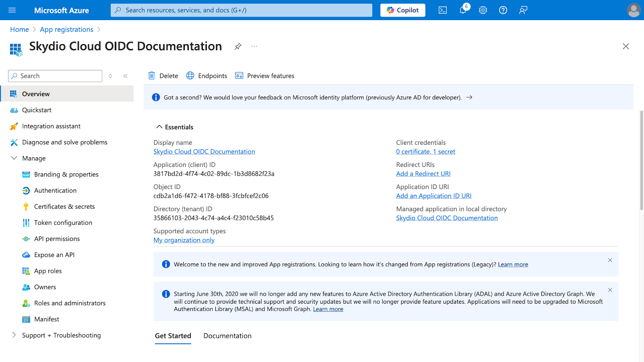The width and height of the screenshot is (644, 362).
Task: Click the Expose an API cloud icon
Action: pyautogui.click(x=26, y=255)
